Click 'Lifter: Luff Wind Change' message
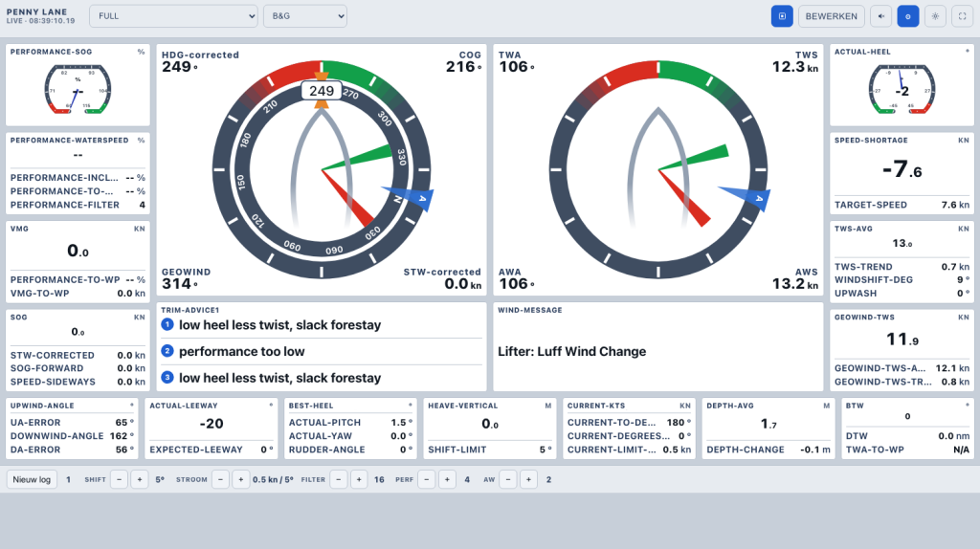 coord(572,352)
